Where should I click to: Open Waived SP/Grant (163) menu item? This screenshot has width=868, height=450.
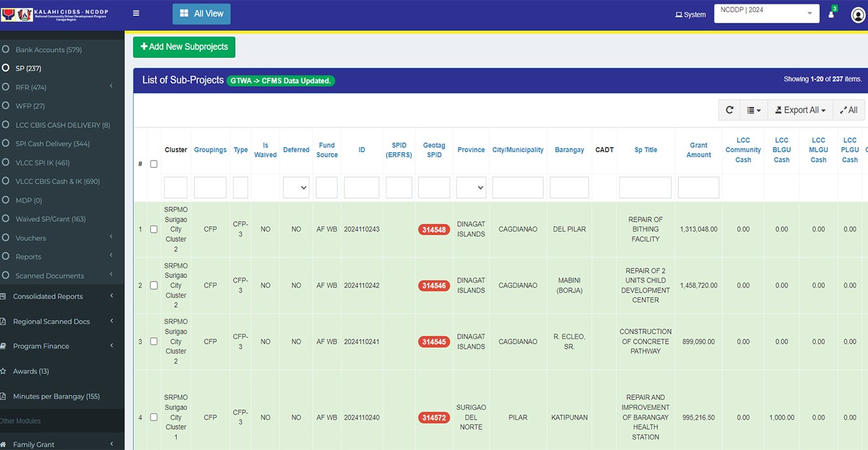click(x=51, y=219)
